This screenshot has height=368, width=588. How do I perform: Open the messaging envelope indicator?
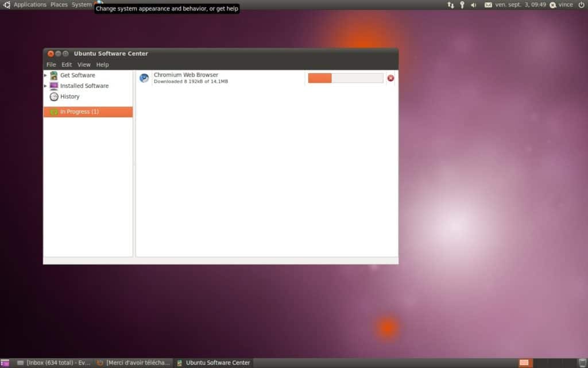coord(488,5)
